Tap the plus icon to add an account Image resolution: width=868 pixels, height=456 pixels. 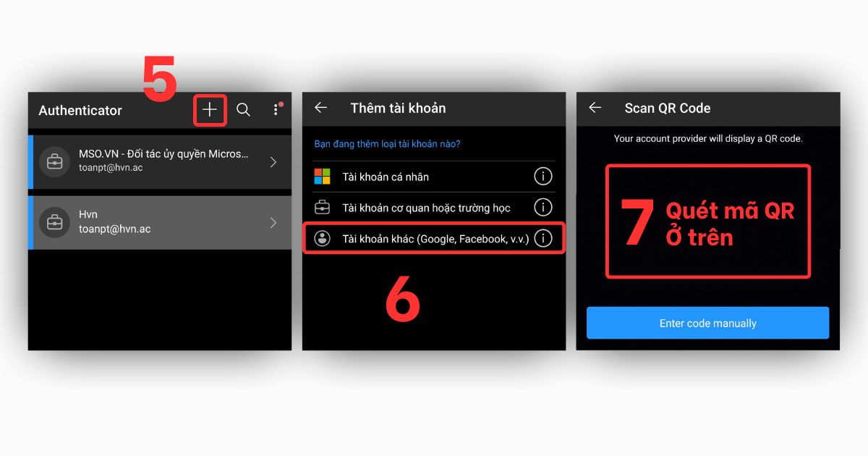point(209,110)
